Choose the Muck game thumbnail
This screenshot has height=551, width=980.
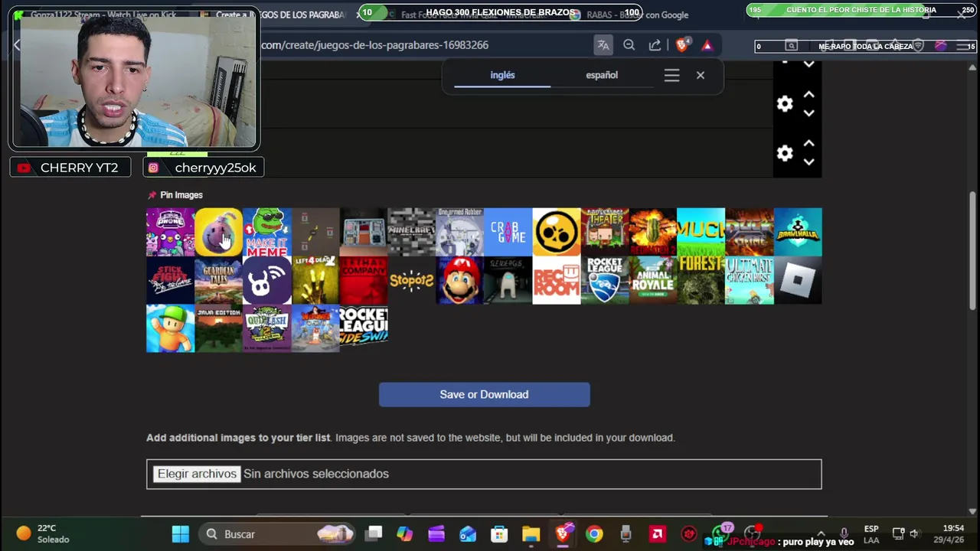pos(701,232)
